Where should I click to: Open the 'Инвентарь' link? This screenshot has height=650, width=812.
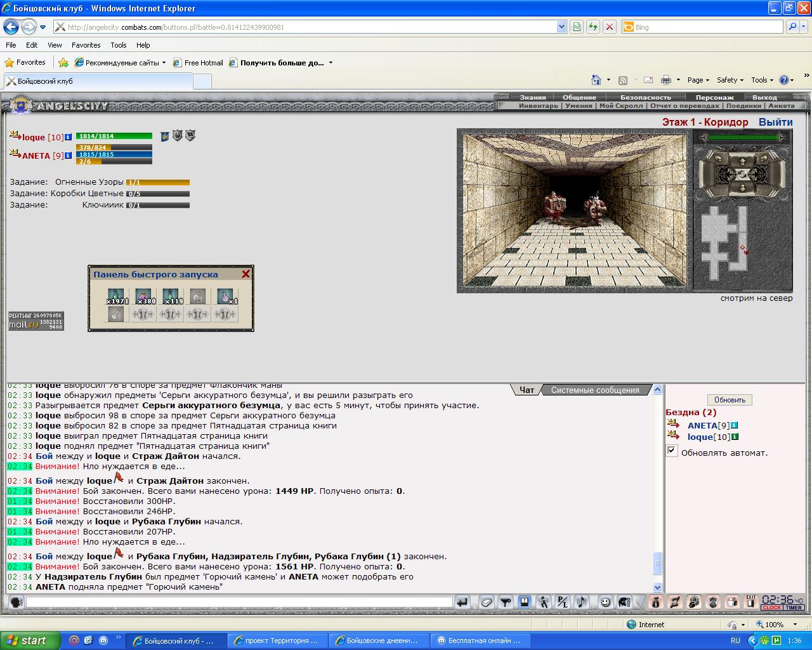pyautogui.click(x=538, y=105)
